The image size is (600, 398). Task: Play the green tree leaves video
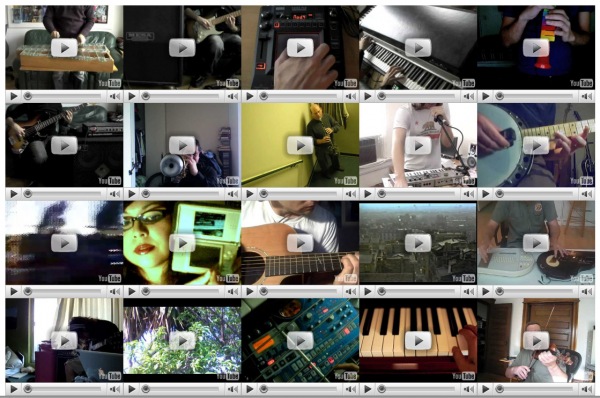(x=182, y=341)
